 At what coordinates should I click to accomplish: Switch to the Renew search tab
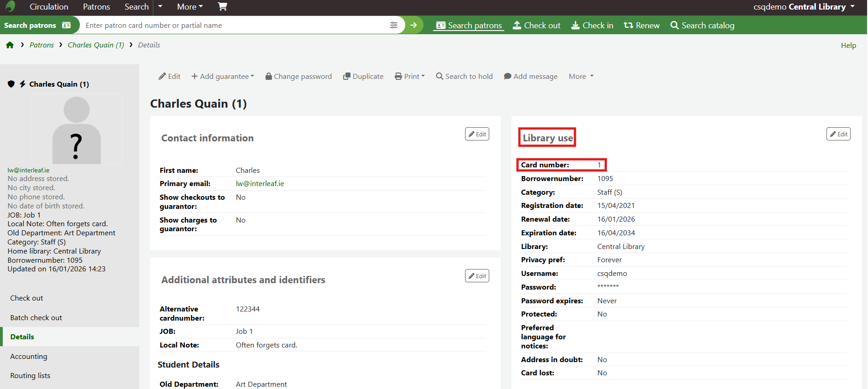pos(642,26)
